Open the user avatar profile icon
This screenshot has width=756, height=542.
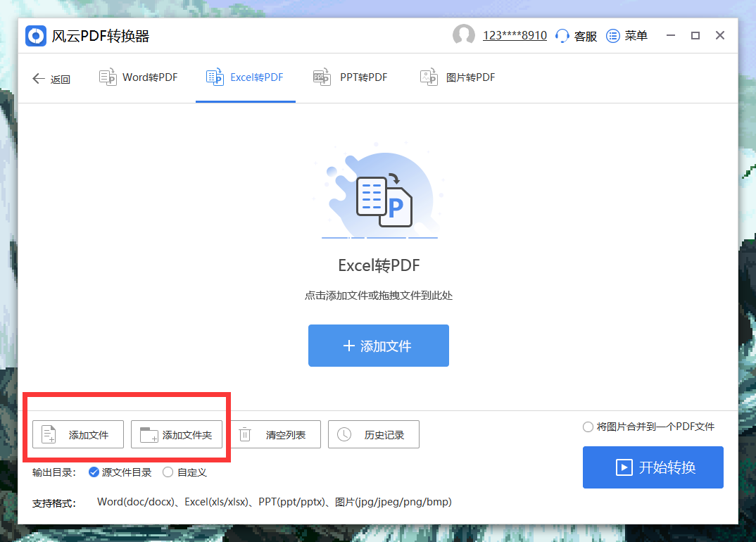tap(463, 35)
